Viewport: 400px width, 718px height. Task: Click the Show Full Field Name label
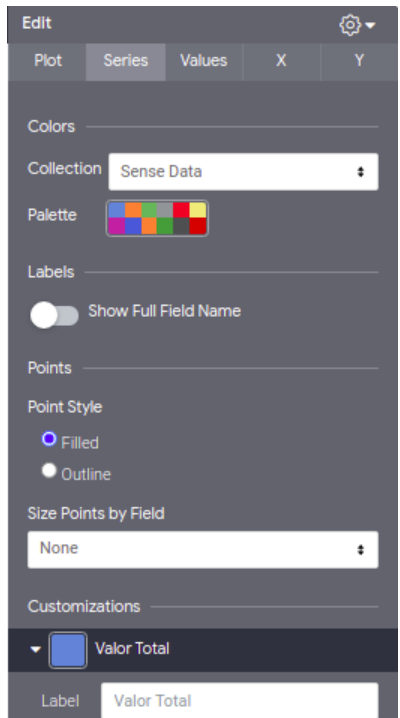point(164,311)
